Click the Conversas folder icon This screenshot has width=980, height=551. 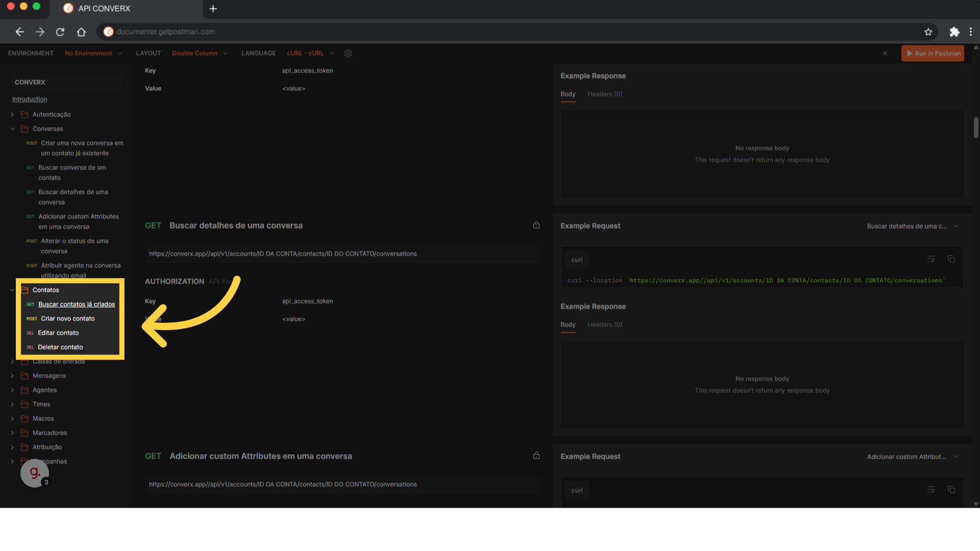coord(24,129)
